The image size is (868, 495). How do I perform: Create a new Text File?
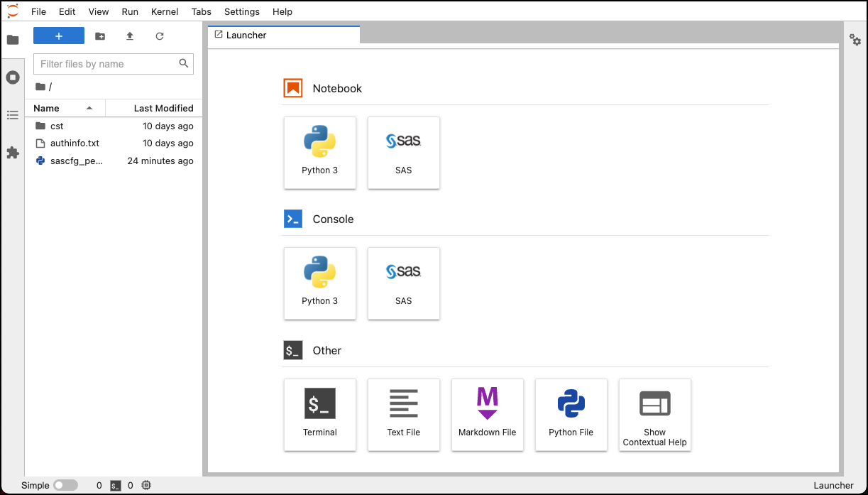coord(404,415)
